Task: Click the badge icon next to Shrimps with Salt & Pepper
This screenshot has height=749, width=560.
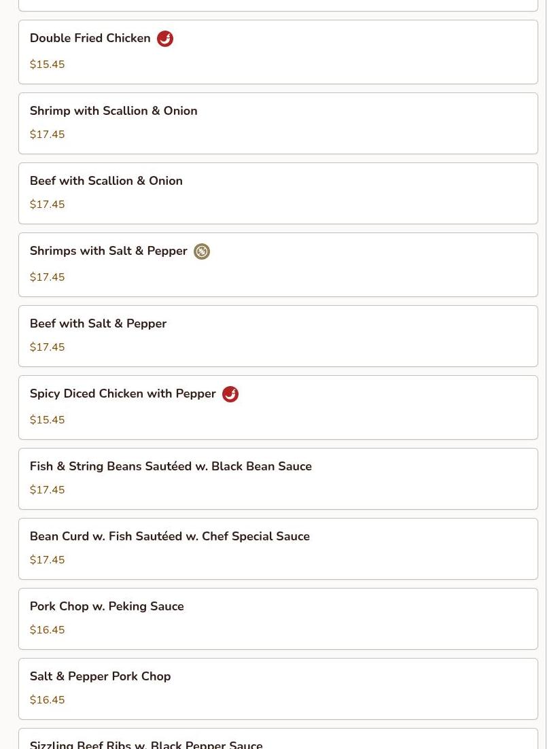Action: point(202,251)
